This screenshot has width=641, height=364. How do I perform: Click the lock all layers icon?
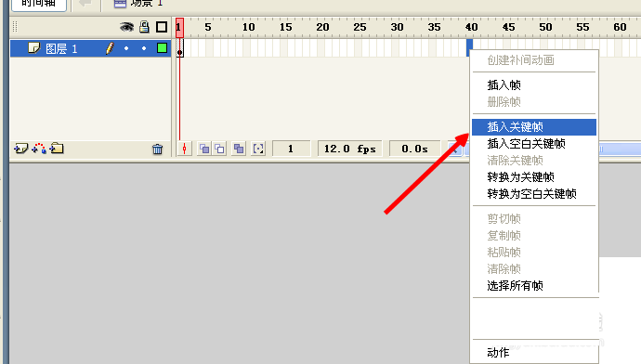click(144, 27)
